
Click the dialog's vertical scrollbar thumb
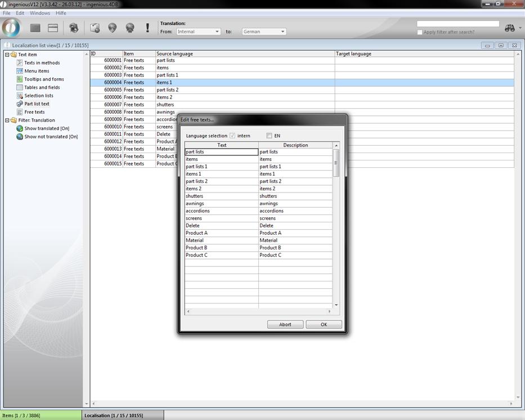click(x=336, y=163)
